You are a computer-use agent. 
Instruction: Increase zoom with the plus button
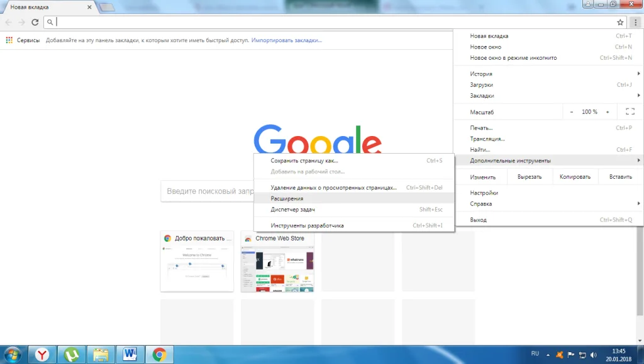(x=608, y=112)
